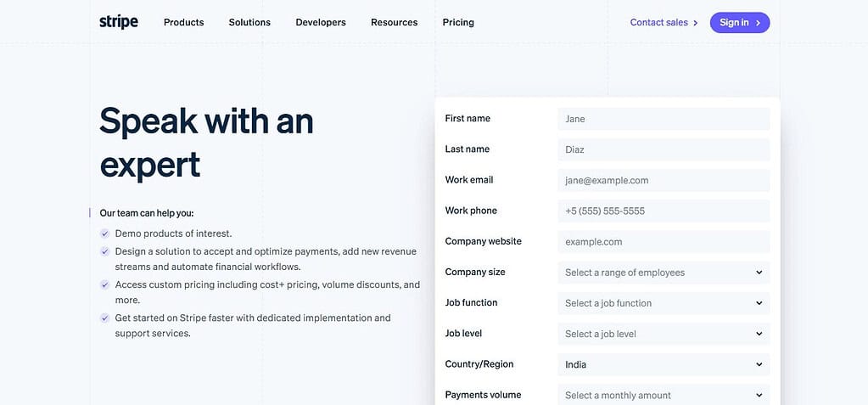
Task: Click the Job level label
Action: click(x=463, y=334)
